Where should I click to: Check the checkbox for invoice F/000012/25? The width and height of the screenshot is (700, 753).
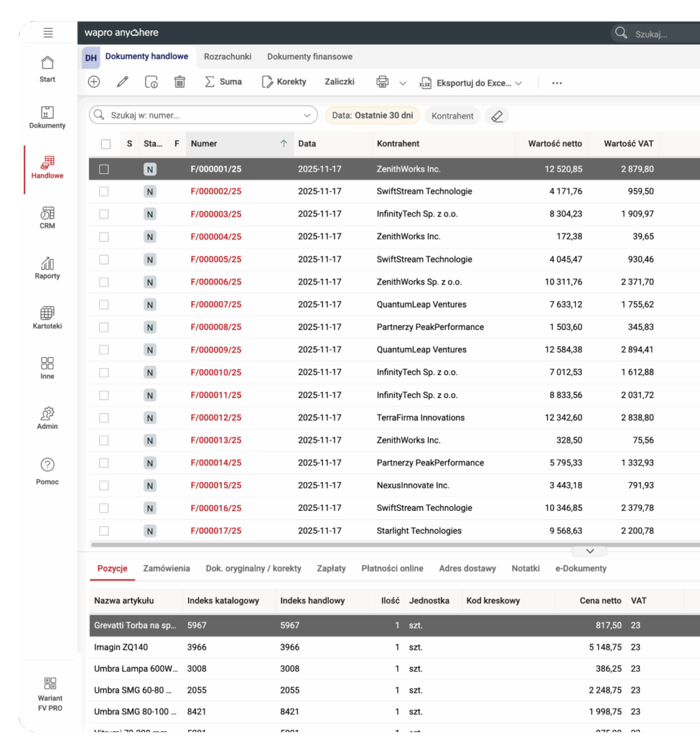click(103, 417)
